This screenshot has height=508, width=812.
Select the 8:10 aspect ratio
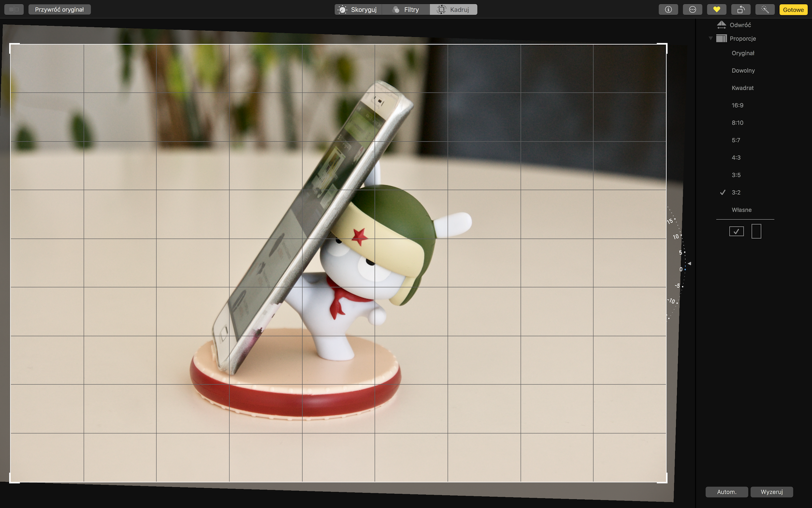point(738,123)
